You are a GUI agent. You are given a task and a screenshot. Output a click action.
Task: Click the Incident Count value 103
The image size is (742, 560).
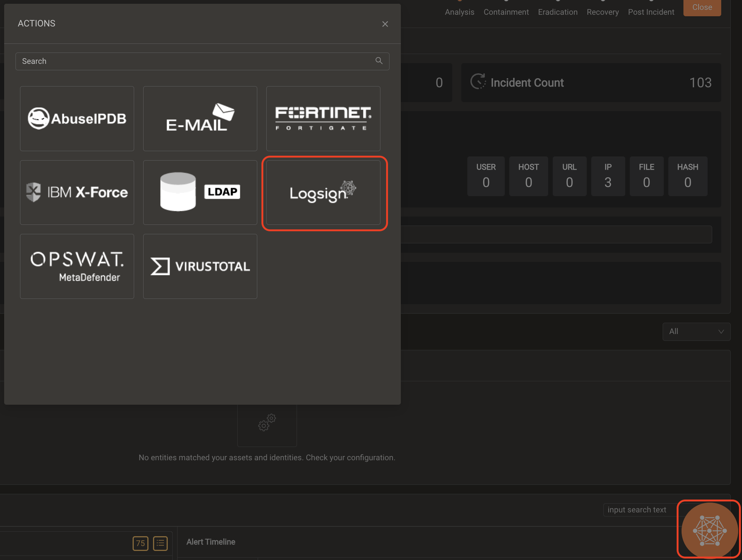(700, 83)
